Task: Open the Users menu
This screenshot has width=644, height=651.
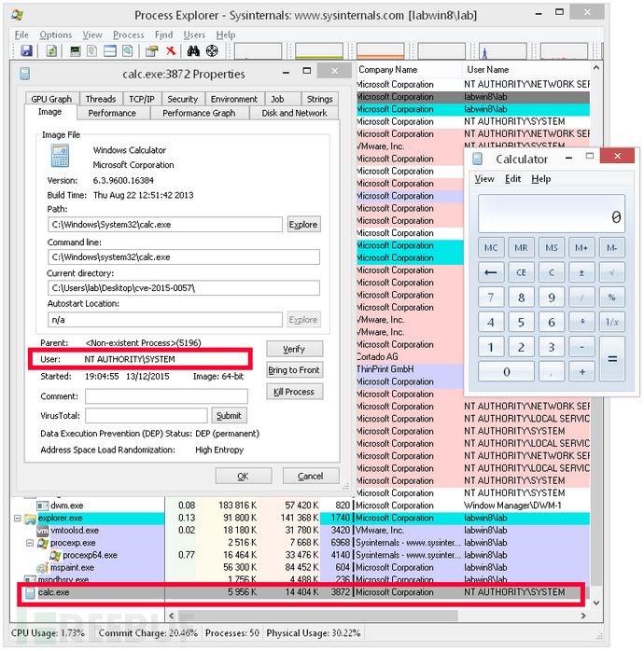Action: click(194, 35)
